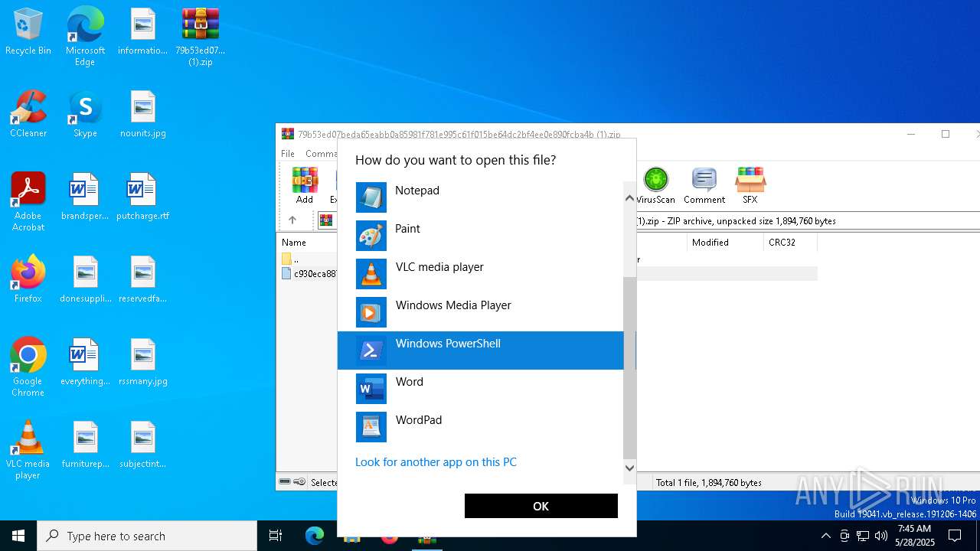Open Skype desktop shortcut
This screenshot has height=551, width=980.
pyautogui.click(x=85, y=115)
